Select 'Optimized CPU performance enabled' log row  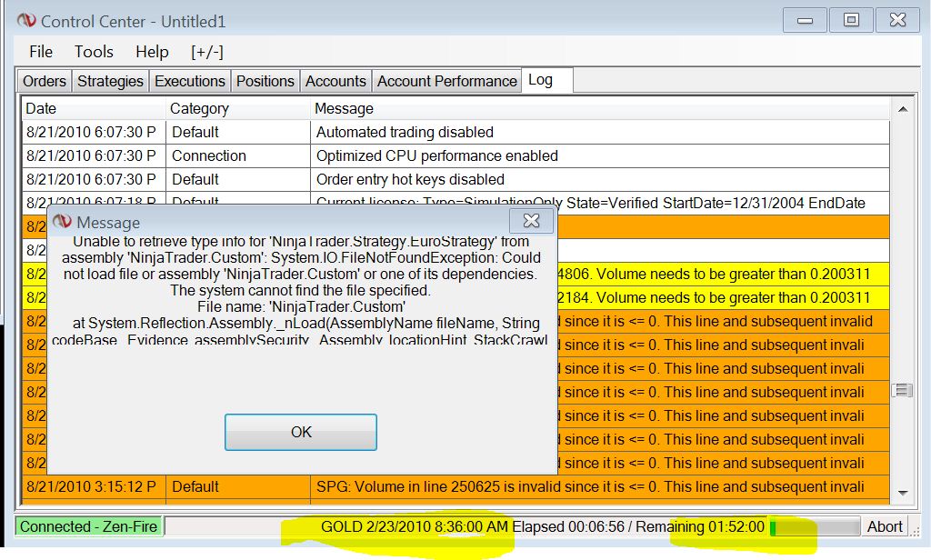click(x=456, y=155)
